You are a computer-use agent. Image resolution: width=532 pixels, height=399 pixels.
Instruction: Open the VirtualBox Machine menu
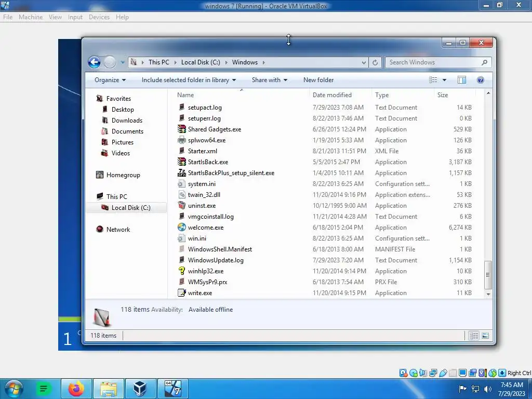[31, 17]
